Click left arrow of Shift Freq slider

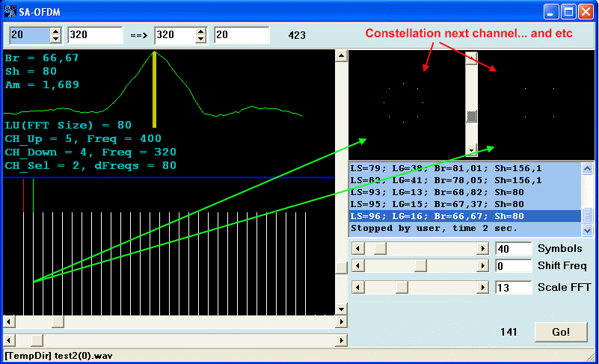(x=357, y=265)
